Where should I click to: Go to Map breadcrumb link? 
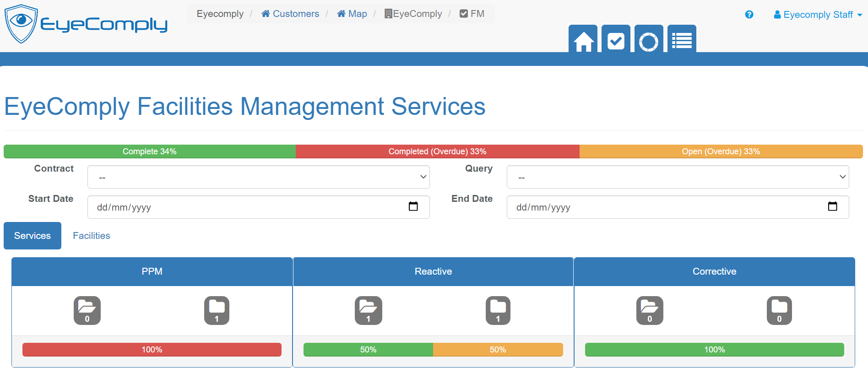[x=352, y=14]
